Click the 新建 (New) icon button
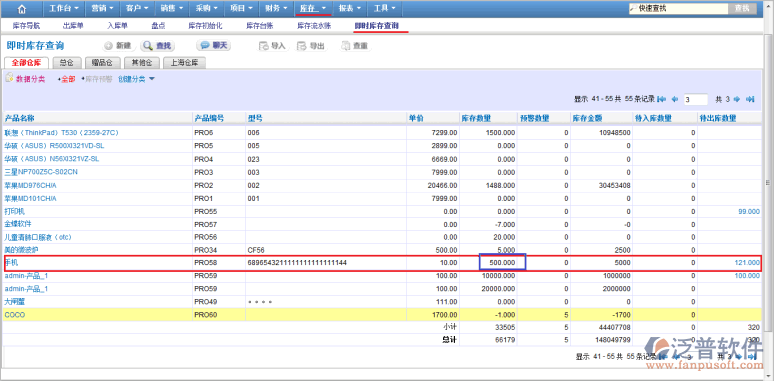 point(118,46)
